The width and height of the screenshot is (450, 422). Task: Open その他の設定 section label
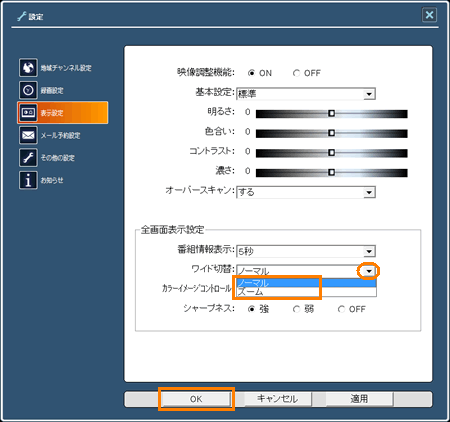coord(57,158)
